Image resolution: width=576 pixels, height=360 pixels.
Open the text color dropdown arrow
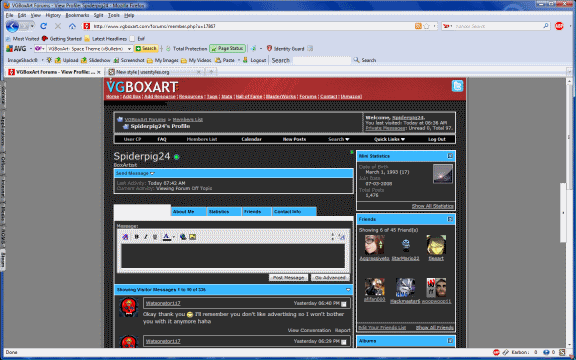(173, 237)
